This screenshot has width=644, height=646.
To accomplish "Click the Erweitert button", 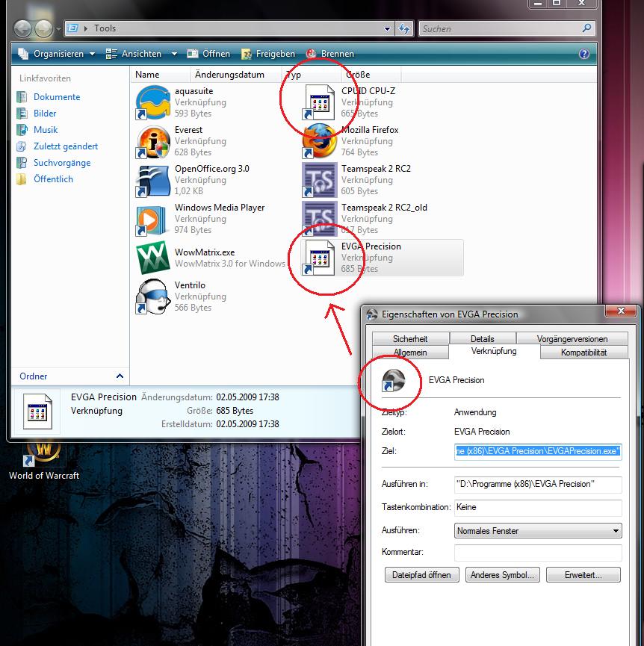I will [x=583, y=575].
